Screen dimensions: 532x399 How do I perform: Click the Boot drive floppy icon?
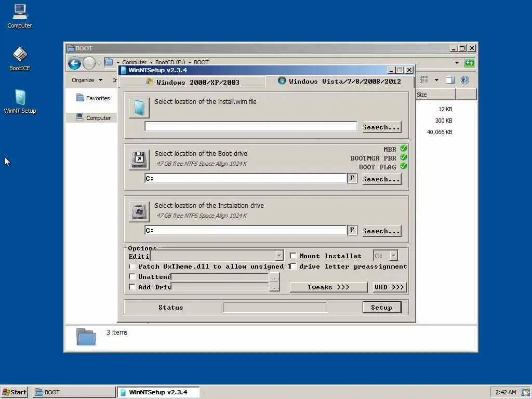(139, 160)
